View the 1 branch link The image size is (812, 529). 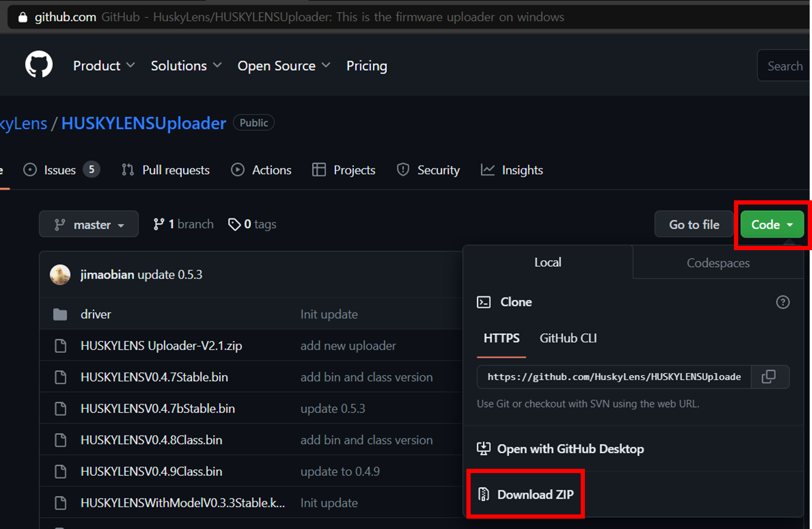[183, 224]
